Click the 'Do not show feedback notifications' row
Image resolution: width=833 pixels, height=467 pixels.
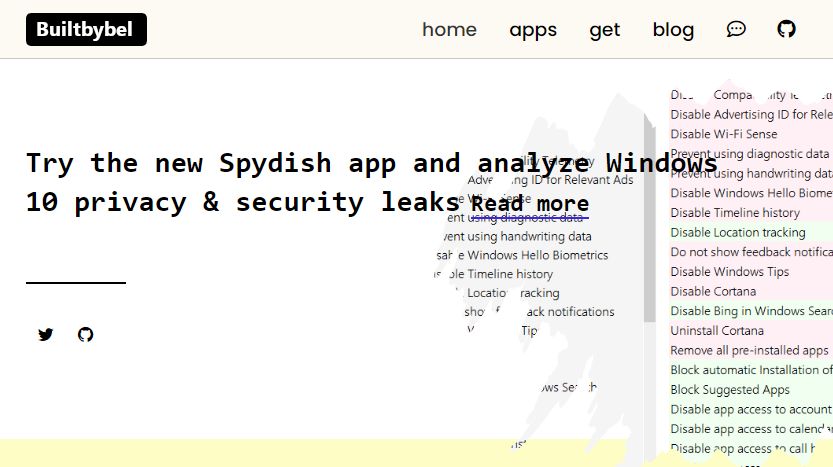751,252
